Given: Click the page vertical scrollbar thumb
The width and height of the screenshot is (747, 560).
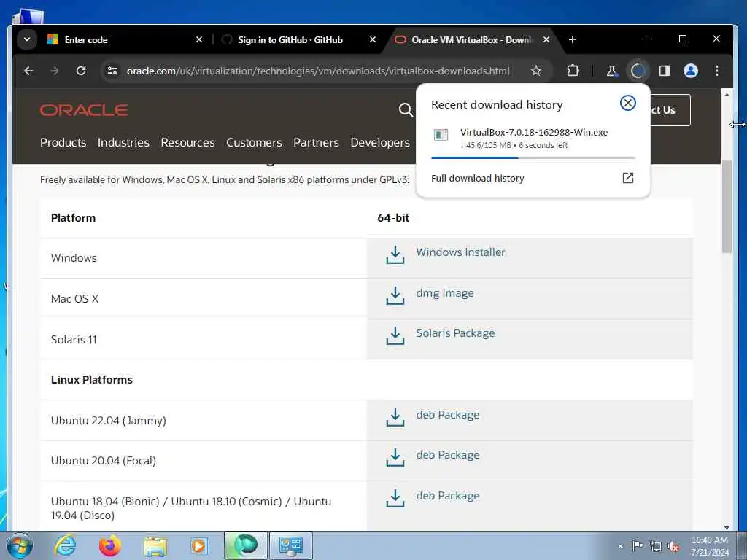Looking at the screenshot, I should [727, 206].
